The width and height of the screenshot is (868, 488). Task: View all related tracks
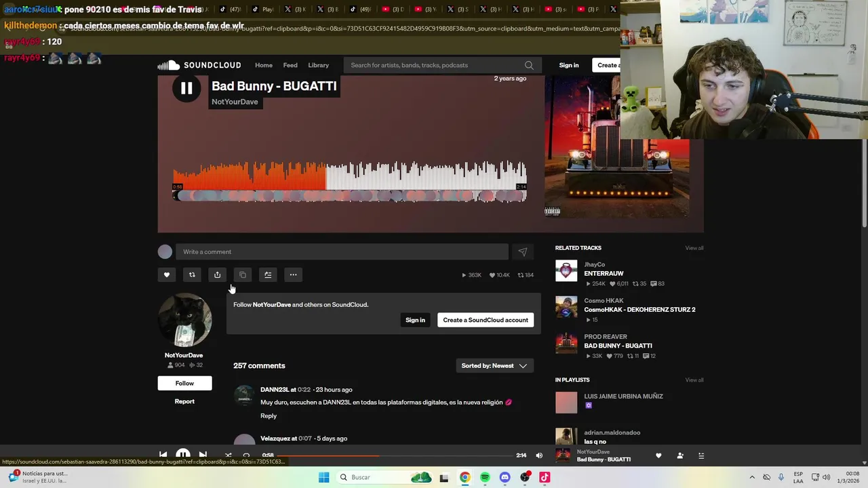694,248
